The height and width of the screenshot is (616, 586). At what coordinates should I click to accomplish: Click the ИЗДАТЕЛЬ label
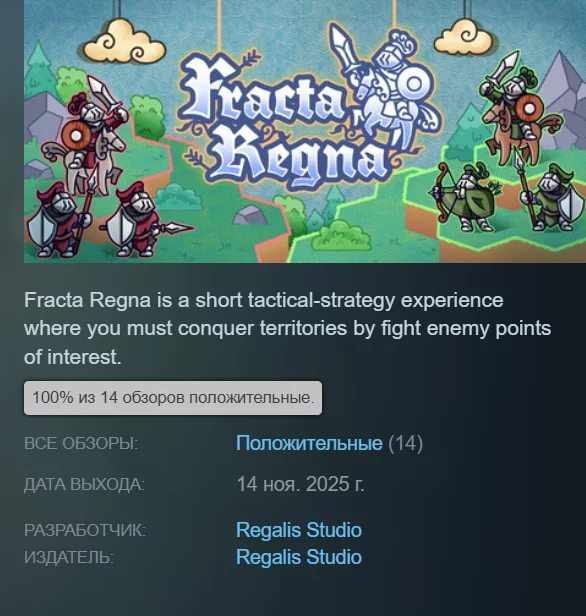(x=69, y=557)
